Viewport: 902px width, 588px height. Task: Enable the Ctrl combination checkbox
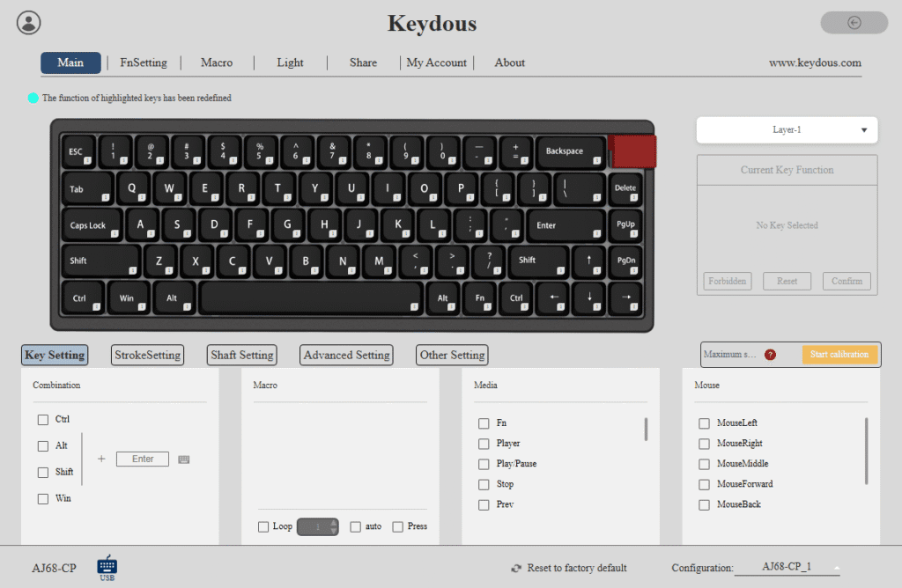click(43, 420)
